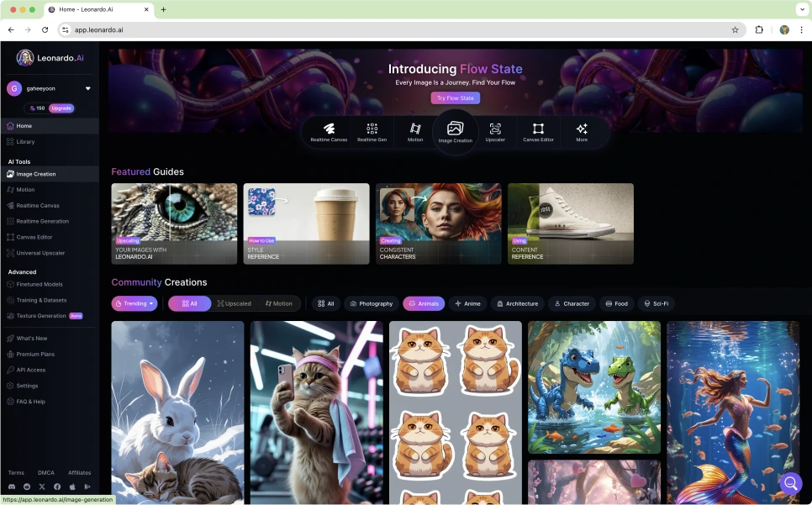Expand the gaheeyoon account dropdown
Screen dimensions: 812x505
tap(88, 88)
